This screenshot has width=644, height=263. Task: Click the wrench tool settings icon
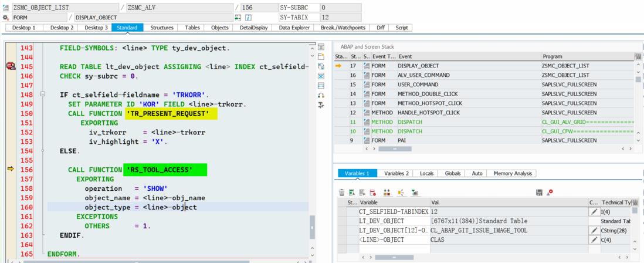click(x=321, y=105)
